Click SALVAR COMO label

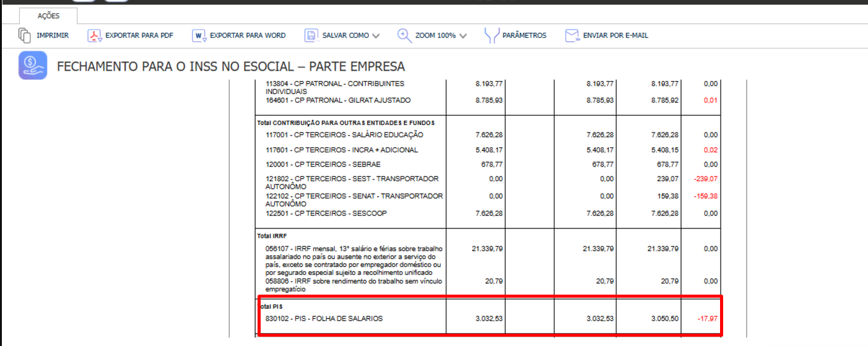tap(345, 36)
